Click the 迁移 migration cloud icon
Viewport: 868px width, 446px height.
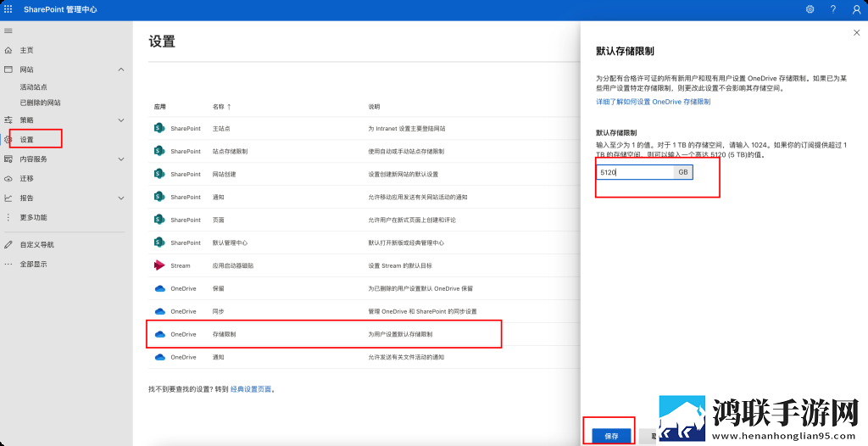pyautogui.click(x=8, y=179)
